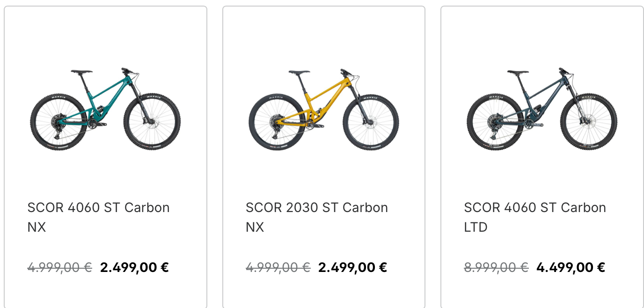Viewport: 644px width, 308px height.
Task: Click the rear wheel of the teal bike
Action: click(x=59, y=122)
